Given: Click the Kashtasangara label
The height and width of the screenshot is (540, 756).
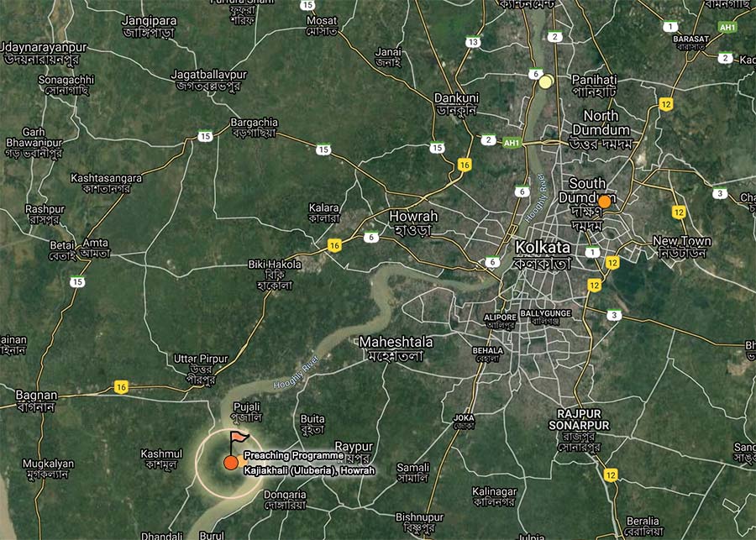Looking at the screenshot, I should pos(107,183).
